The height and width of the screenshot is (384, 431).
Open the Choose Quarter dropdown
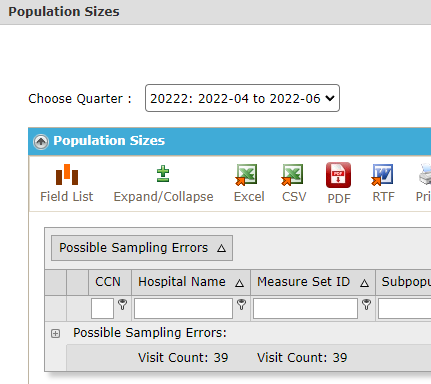(242, 98)
